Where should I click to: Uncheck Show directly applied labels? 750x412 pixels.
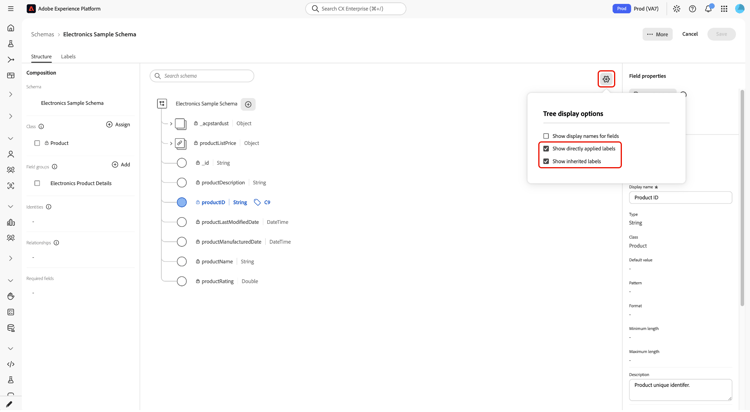click(x=546, y=148)
